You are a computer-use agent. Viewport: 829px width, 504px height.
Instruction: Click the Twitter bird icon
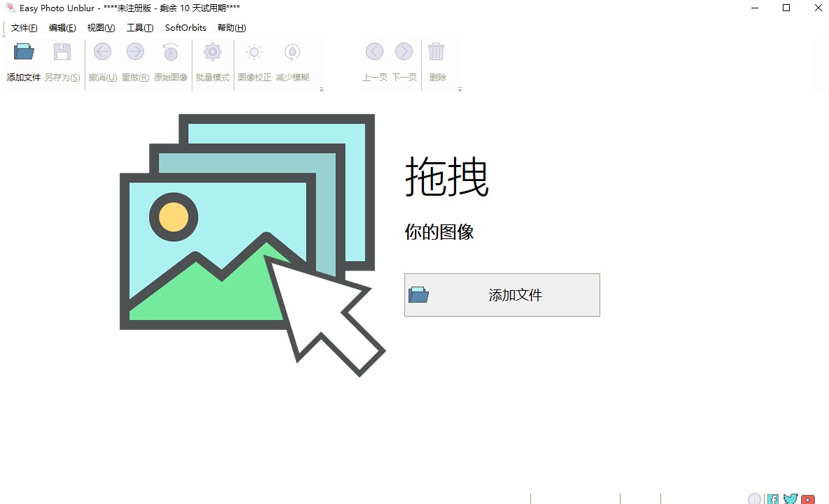click(790, 498)
